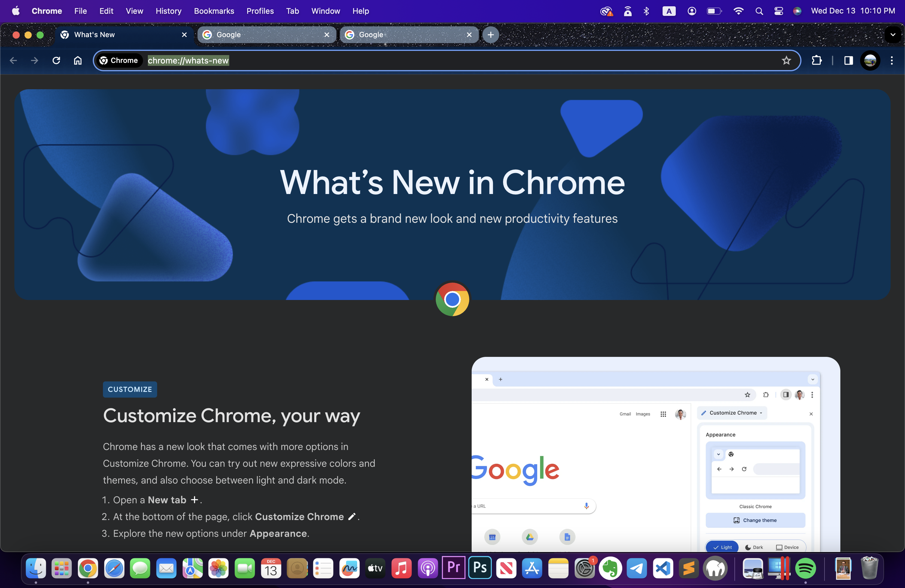The width and height of the screenshot is (905, 588).
Task: Select Light mode in Appearance preview
Action: tap(722, 547)
